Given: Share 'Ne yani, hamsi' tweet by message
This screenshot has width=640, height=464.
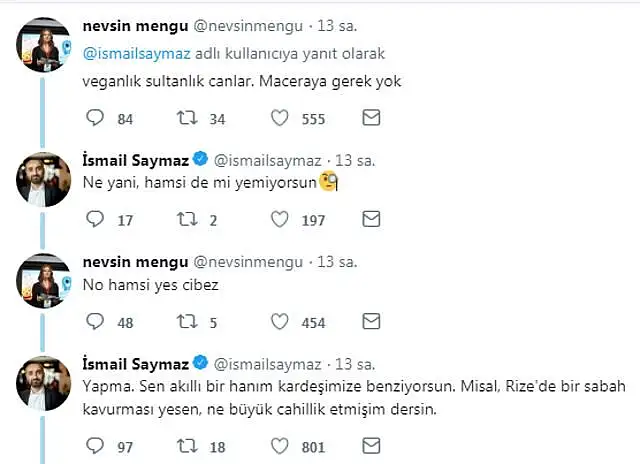Looking at the screenshot, I should pos(371,219).
